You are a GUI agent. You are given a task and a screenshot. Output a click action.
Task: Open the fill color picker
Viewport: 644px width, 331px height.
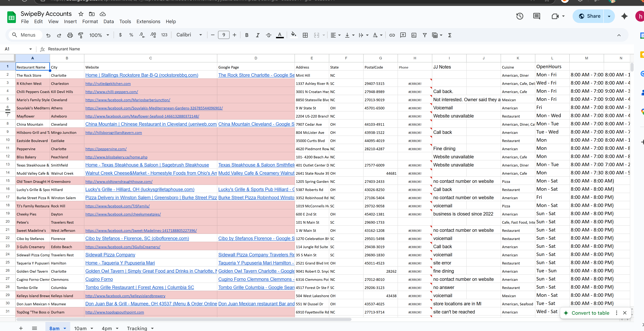(x=294, y=35)
